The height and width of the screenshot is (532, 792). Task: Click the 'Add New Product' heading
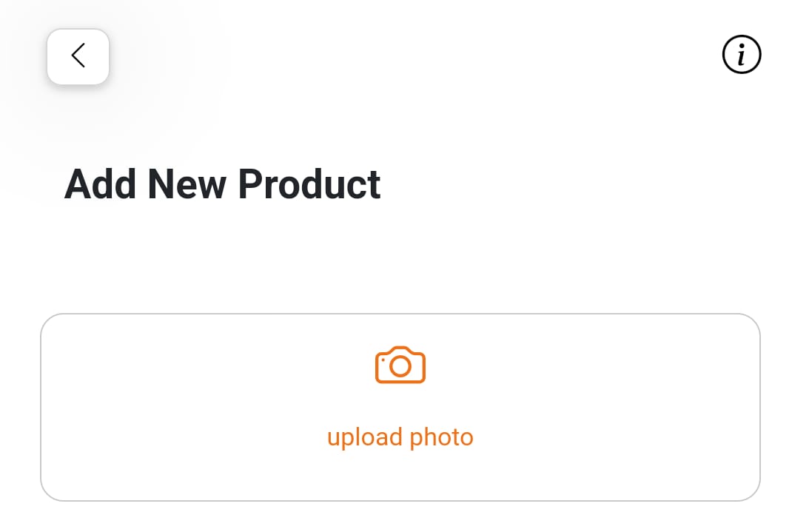point(222,184)
